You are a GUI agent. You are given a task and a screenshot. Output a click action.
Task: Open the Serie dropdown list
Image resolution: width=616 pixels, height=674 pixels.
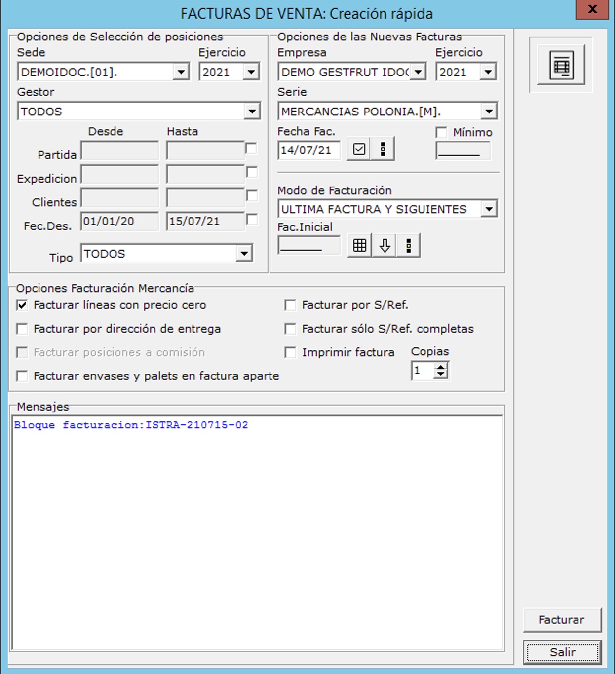pyautogui.click(x=489, y=112)
